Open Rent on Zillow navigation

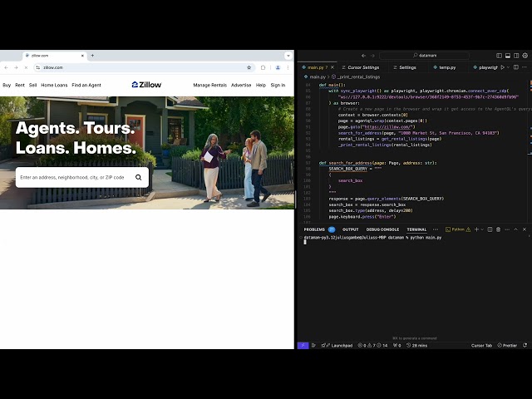tap(20, 85)
